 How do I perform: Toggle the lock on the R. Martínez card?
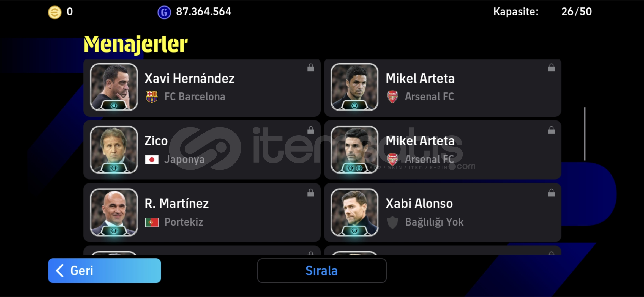point(311,193)
